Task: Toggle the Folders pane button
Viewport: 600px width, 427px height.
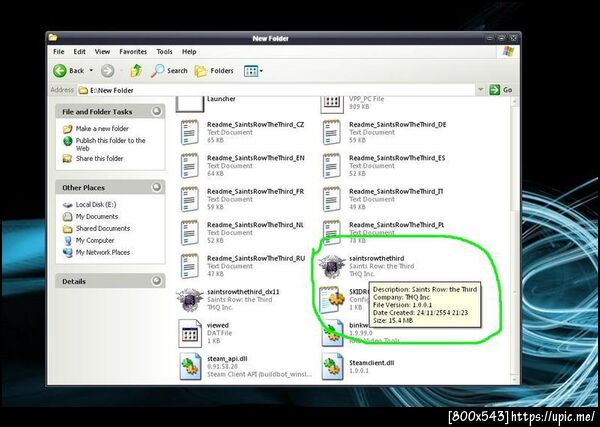Action: (x=214, y=71)
